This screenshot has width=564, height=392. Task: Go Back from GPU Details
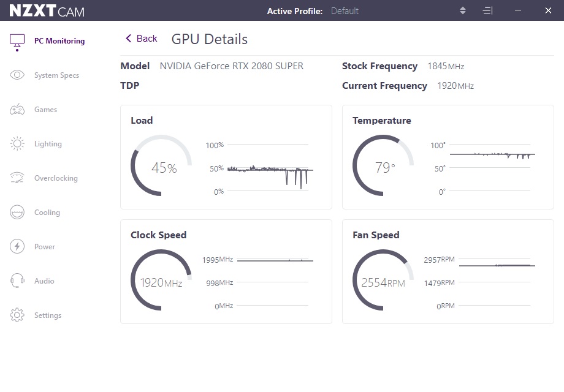point(142,39)
